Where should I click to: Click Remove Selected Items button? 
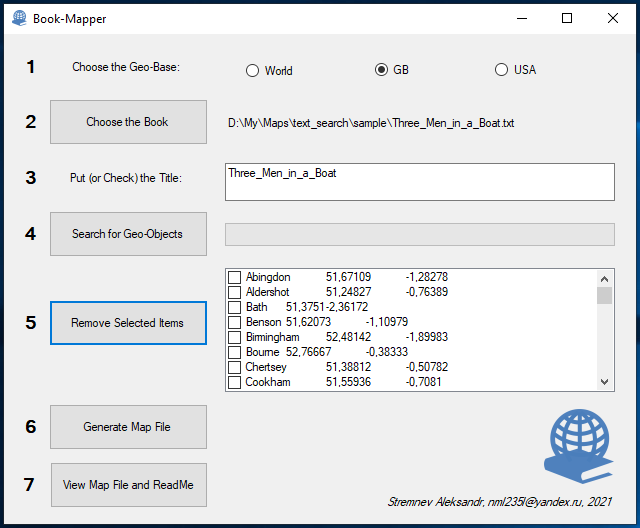tap(128, 323)
